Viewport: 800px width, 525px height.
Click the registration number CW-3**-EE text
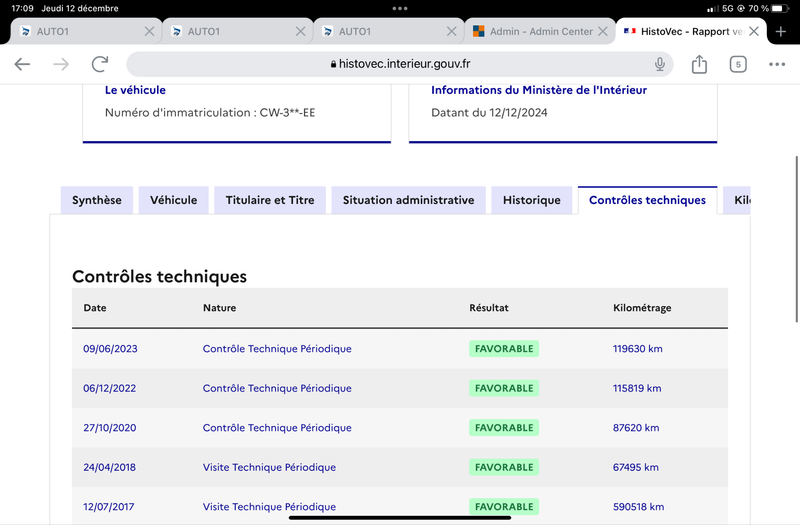287,113
